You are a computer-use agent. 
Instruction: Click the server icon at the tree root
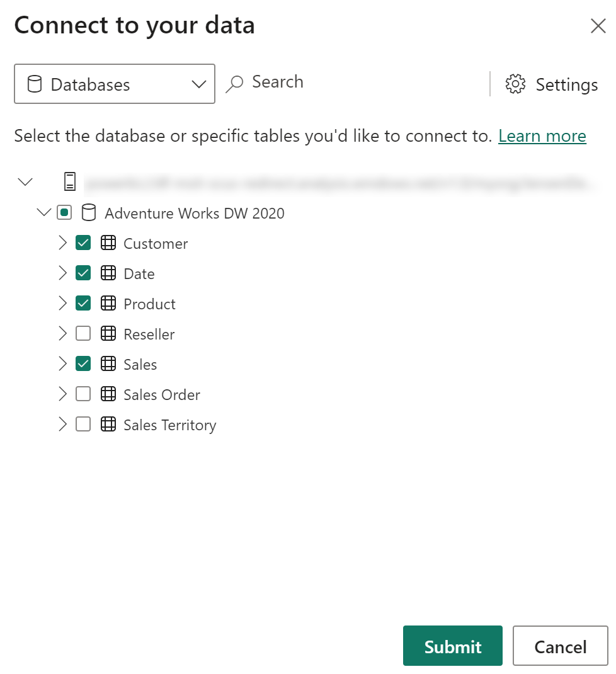69,181
